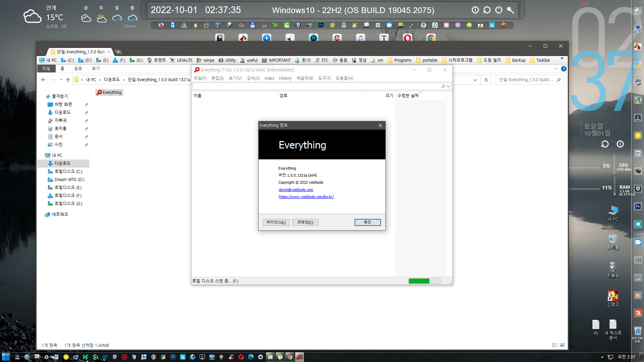Go back using Explorer back arrow
644x362 pixels.
point(43,80)
